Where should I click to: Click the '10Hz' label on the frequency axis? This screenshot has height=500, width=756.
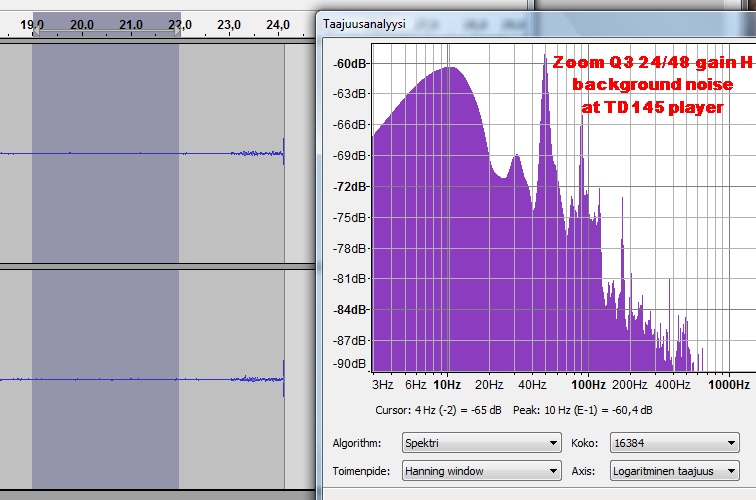[447, 385]
